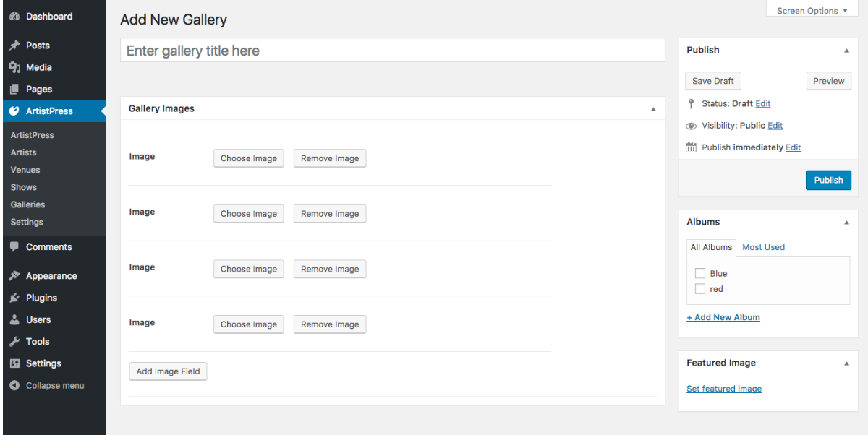Screen dimensions: 868x435
Task: Open the ArtistPress top-level menu
Action: coord(53,111)
